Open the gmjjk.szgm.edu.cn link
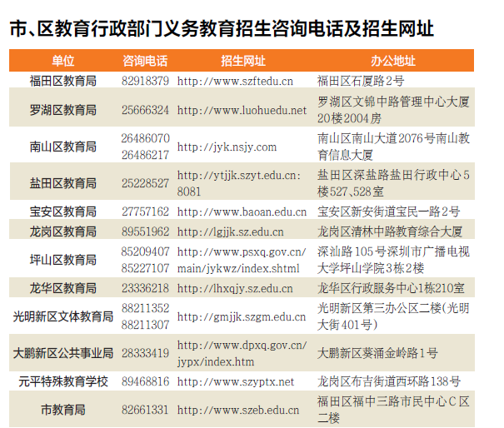The width and height of the screenshot is (504, 428). click(x=242, y=316)
